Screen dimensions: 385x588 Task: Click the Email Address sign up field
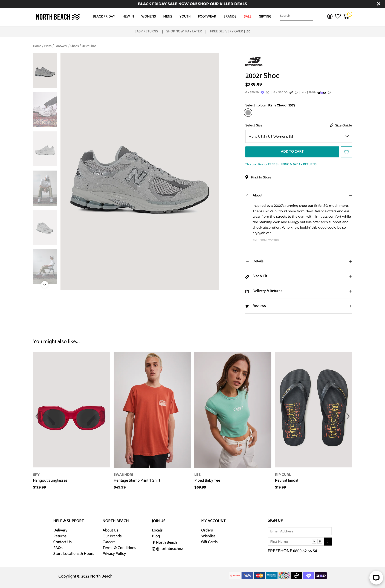pos(300,531)
